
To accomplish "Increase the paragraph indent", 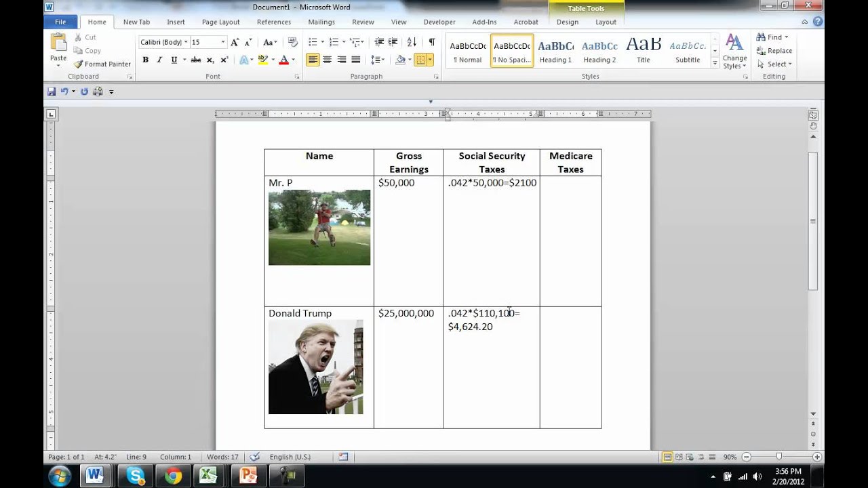I will pos(393,42).
